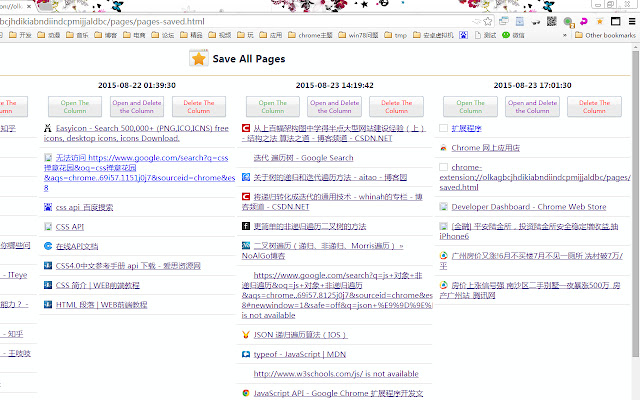640x400 pixels.
Task: Open the orange star Save All Pages extension
Action: pos(600,21)
